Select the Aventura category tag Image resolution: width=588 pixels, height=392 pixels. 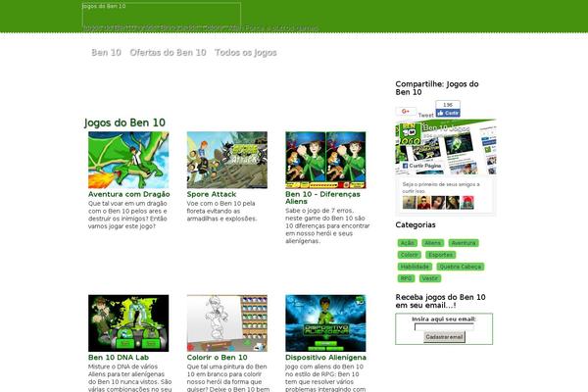point(464,243)
